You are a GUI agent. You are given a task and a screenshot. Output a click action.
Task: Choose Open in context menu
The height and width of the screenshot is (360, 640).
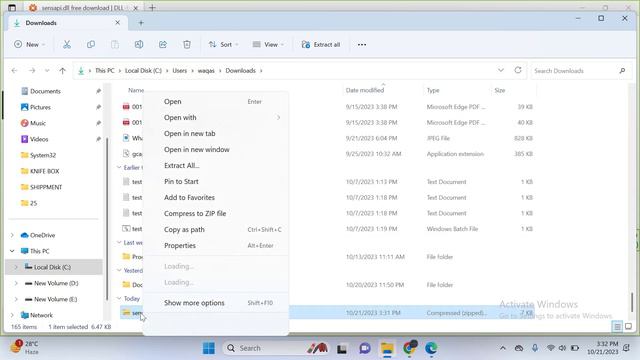(x=216, y=102)
